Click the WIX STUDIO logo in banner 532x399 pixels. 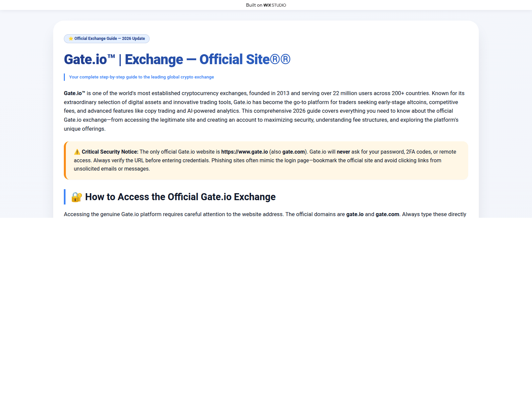pos(275,5)
